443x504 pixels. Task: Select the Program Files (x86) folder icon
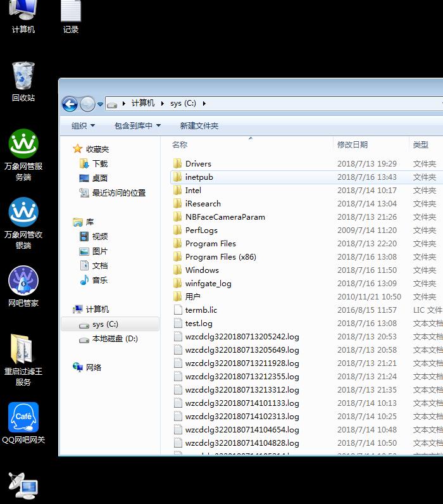tap(177, 257)
